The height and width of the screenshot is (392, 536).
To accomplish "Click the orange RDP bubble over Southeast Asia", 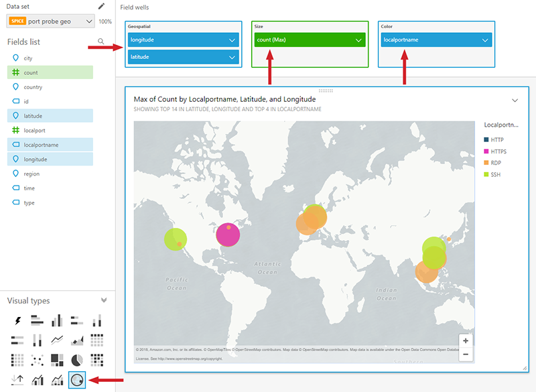I will click(426, 272).
